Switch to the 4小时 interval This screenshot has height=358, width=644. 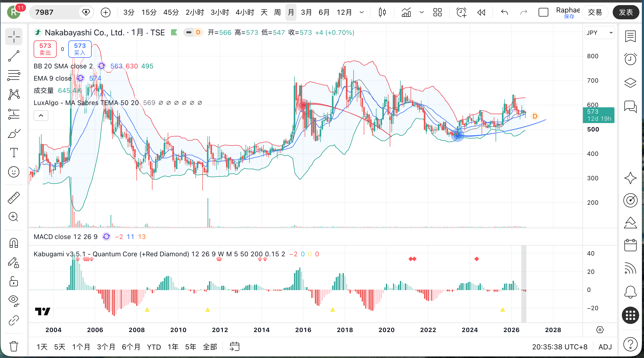tap(245, 12)
